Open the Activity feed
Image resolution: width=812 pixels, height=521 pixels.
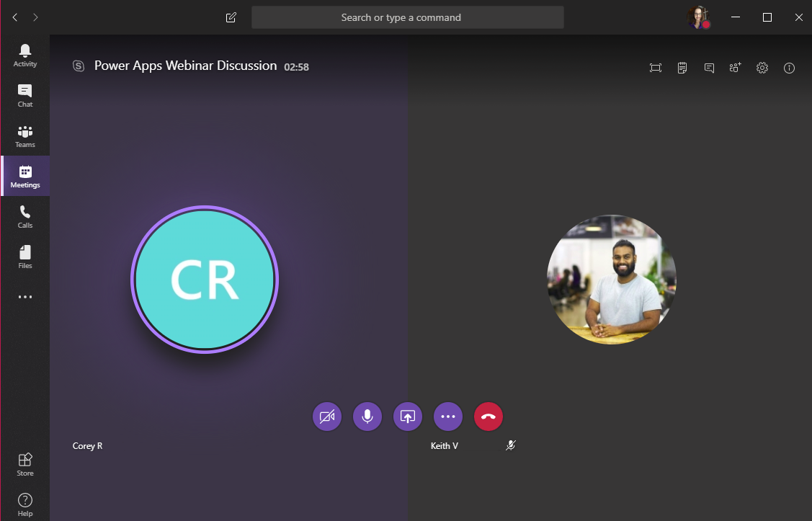pos(24,55)
